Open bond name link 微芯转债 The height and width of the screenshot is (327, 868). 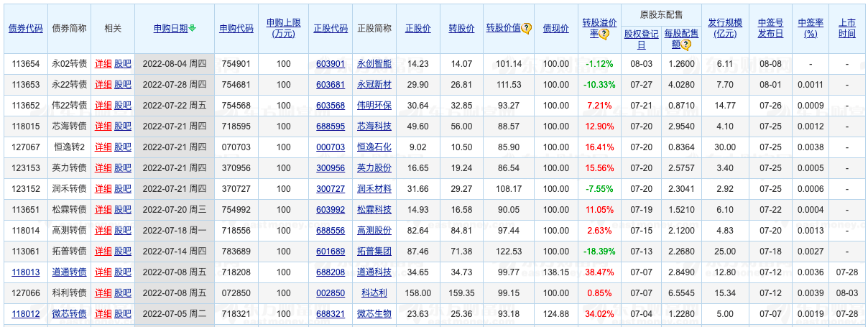point(70,314)
